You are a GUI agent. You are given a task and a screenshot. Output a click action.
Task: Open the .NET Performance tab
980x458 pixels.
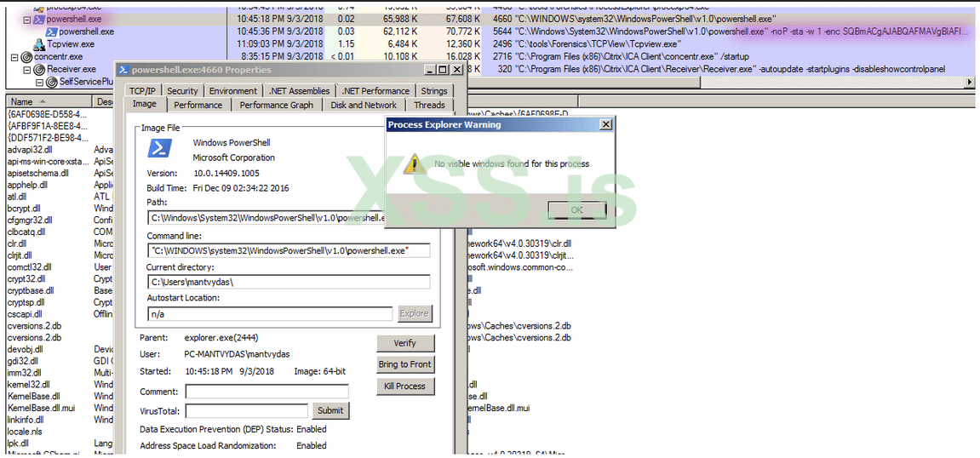[376, 90]
